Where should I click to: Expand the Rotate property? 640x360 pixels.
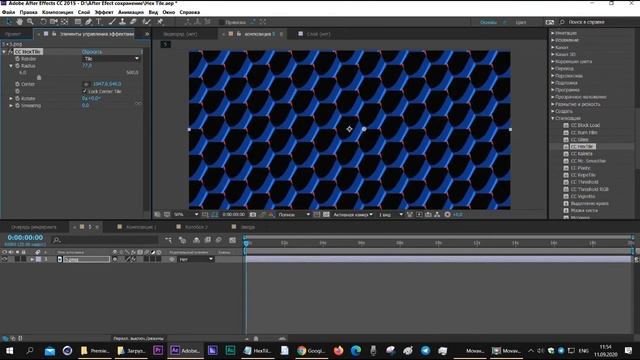(x=11, y=98)
